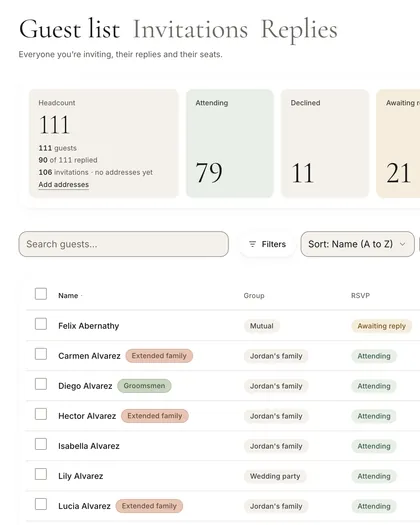Click the Sort dropdown chevron arrow
Viewport: 420px width, 525px height.
click(403, 244)
